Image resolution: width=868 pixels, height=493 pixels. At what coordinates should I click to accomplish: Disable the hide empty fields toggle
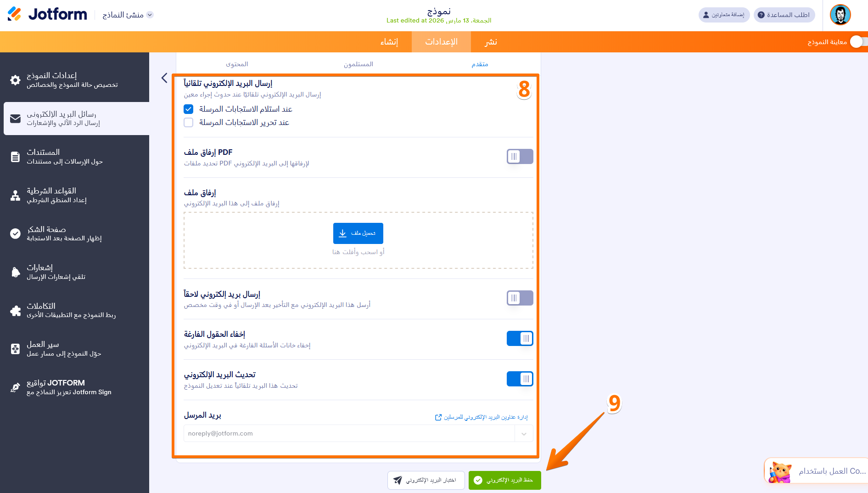pyautogui.click(x=519, y=338)
